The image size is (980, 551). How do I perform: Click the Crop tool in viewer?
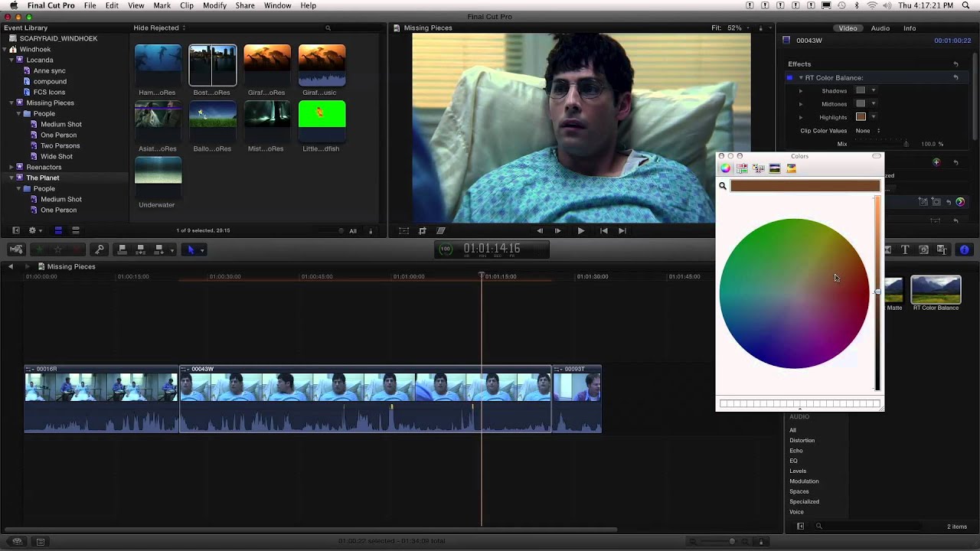[x=422, y=230]
